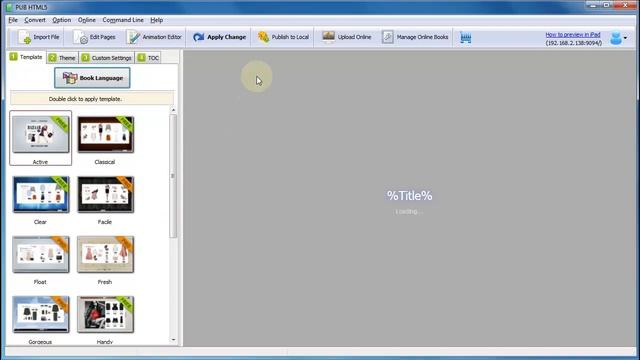Switch to the Theme tab
The image size is (640, 360).
pyautogui.click(x=62, y=58)
